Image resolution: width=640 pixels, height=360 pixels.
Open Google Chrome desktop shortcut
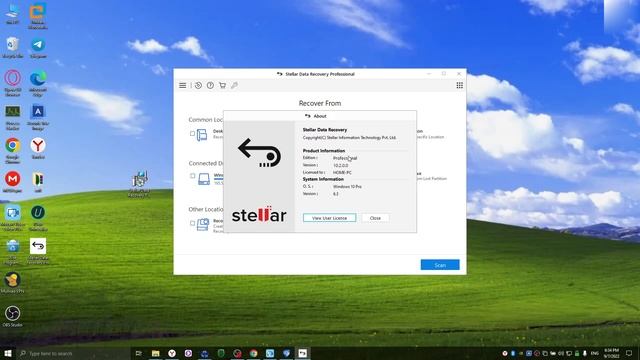pyautogui.click(x=13, y=150)
